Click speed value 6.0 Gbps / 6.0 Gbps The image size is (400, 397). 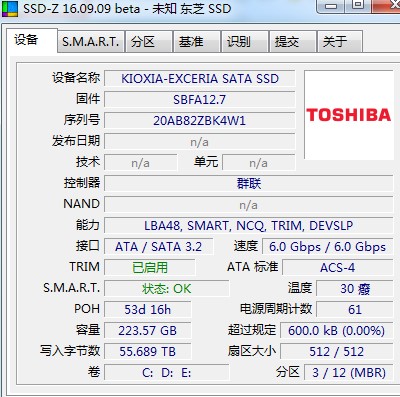[328, 247]
